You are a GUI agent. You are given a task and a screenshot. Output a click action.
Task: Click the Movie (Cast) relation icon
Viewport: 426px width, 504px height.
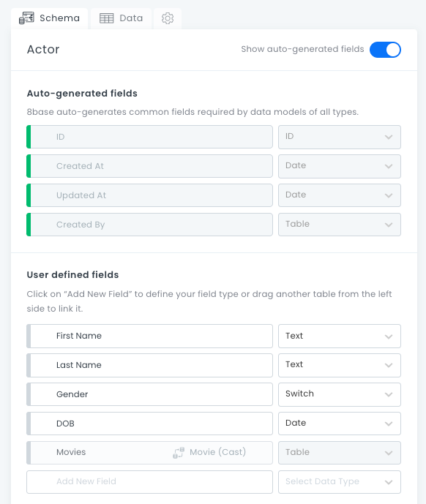coord(179,453)
